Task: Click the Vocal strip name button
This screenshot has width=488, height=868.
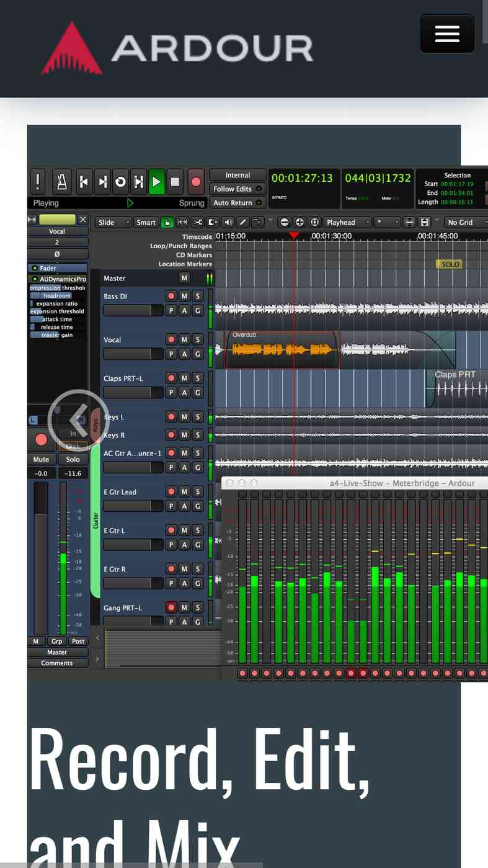Action: pyautogui.click(x=57, y=231)
